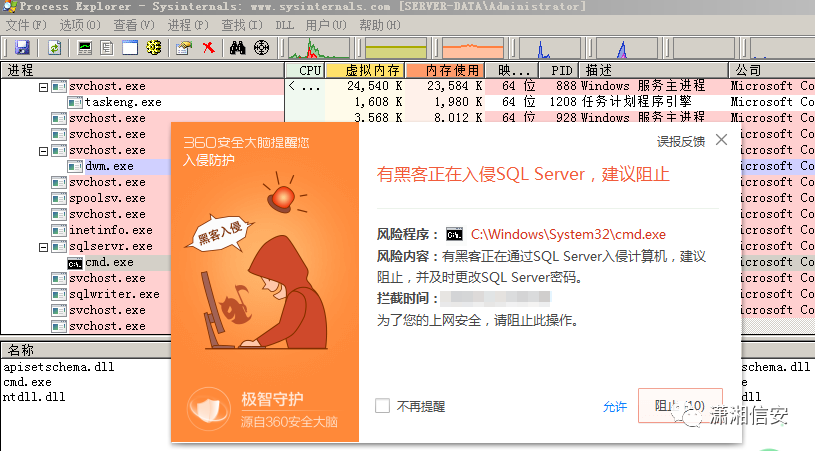Click the Save floppy disk toolbar icon
Viewport: 815px width, 451px height.
(22, 48)
